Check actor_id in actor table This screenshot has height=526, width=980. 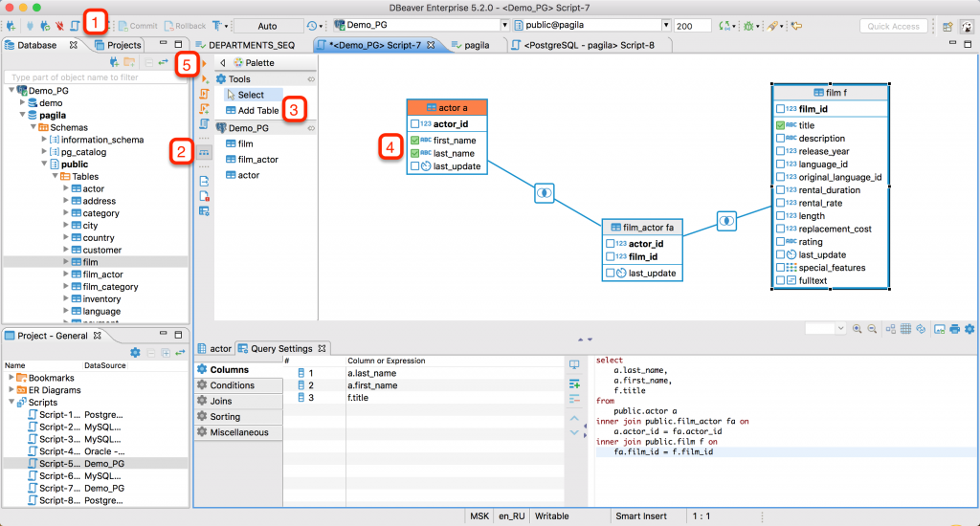pyautogui.click(x=415, y=123)
